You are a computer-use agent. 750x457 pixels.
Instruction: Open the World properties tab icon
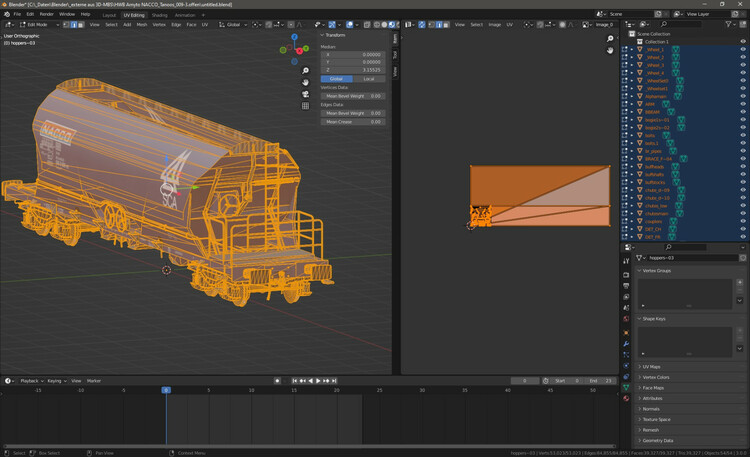tap(626, 319)
